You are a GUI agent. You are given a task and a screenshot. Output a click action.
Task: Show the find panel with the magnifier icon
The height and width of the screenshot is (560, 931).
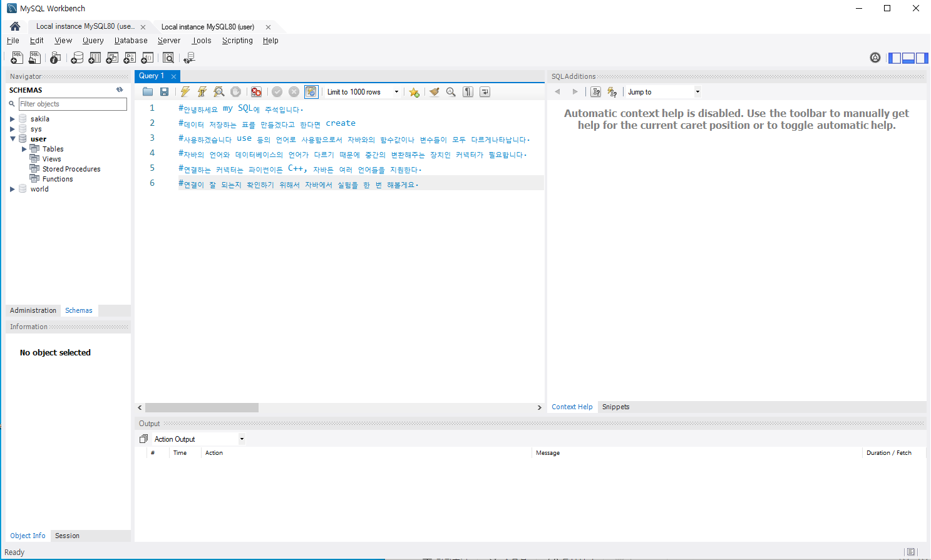tap(451, 92)
